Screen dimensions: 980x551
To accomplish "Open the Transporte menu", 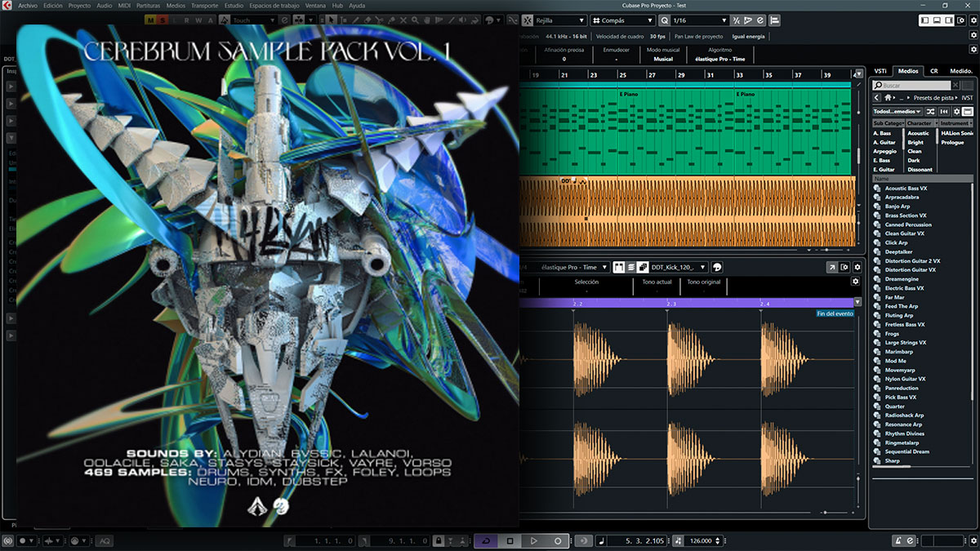I will [x=204, y=5].
